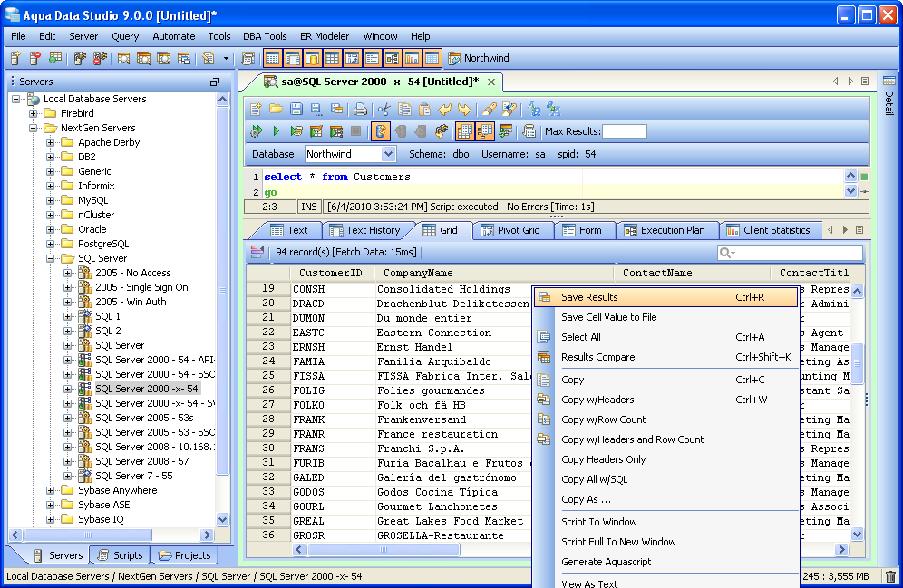The width and height of the screenshot is (903, 588).
Task: Expand the Oracle folder in server tree
Action: 52,229
